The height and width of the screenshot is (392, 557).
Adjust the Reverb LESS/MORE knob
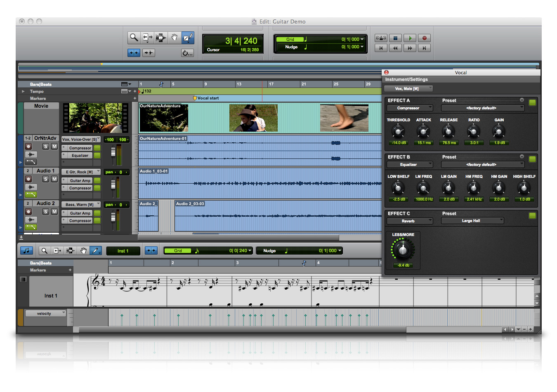[402, 250]
